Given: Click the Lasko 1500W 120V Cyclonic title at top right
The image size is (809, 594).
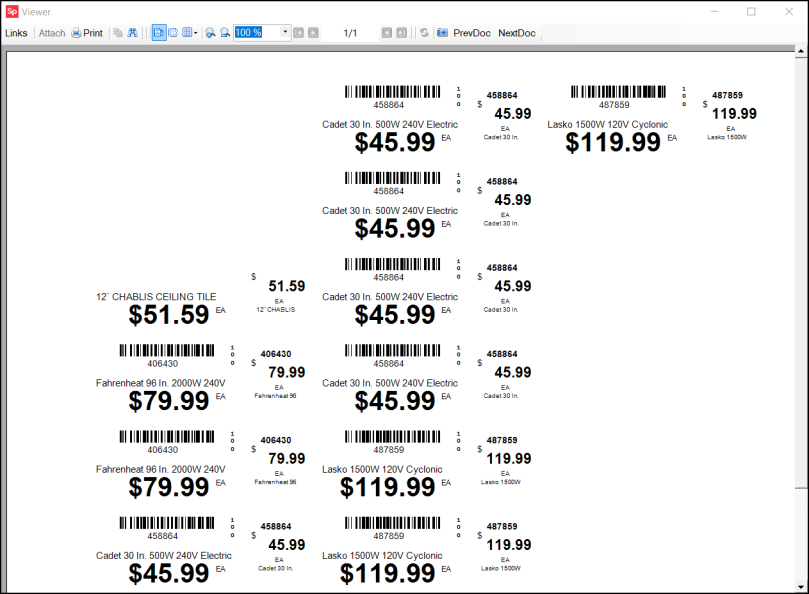Looking at the screenshot, I should click(x=607, y=124).
